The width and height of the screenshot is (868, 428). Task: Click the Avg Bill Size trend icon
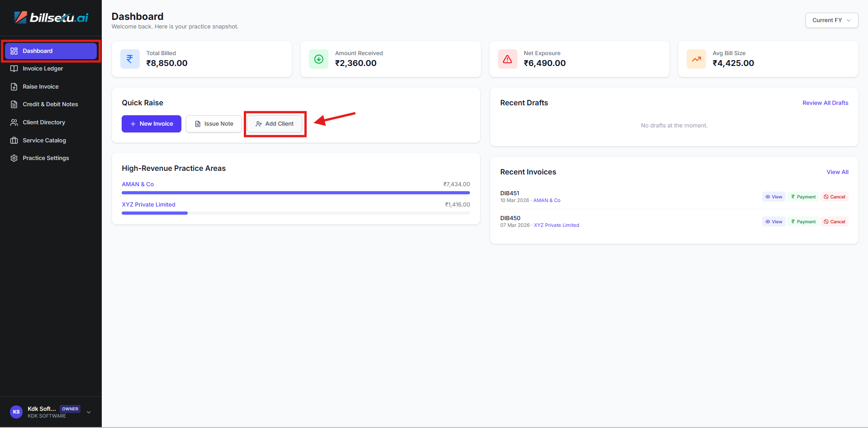point(696,59)
